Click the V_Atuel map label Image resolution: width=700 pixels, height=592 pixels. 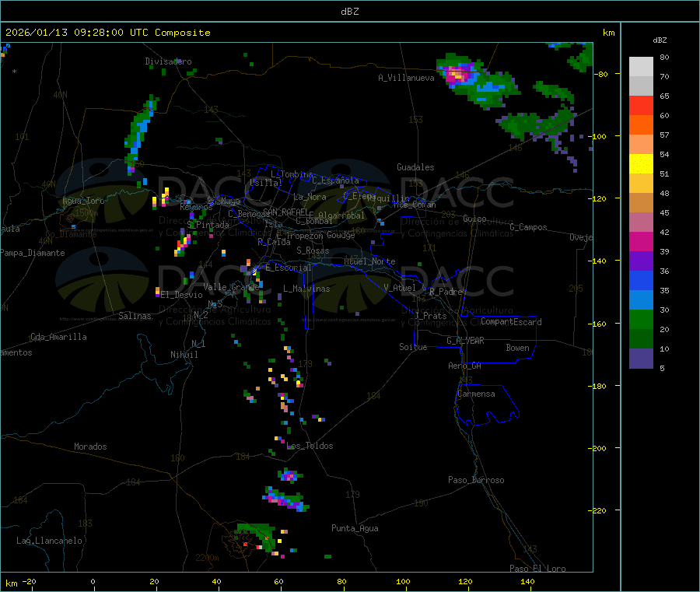(400, 288)
